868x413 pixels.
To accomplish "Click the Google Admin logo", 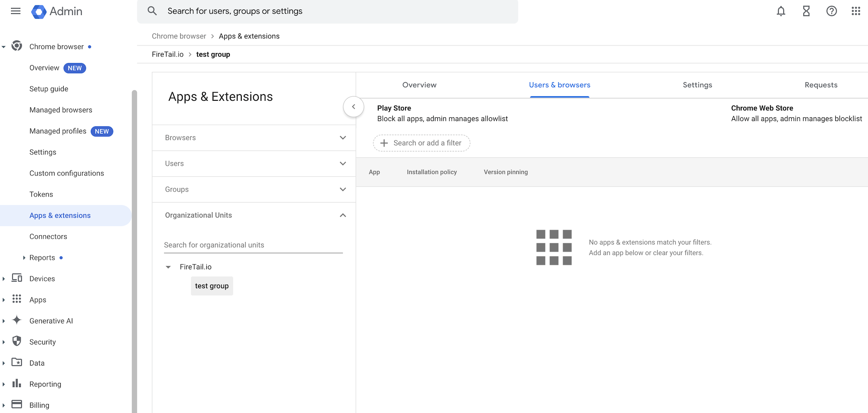I will [x=39, y=12].
